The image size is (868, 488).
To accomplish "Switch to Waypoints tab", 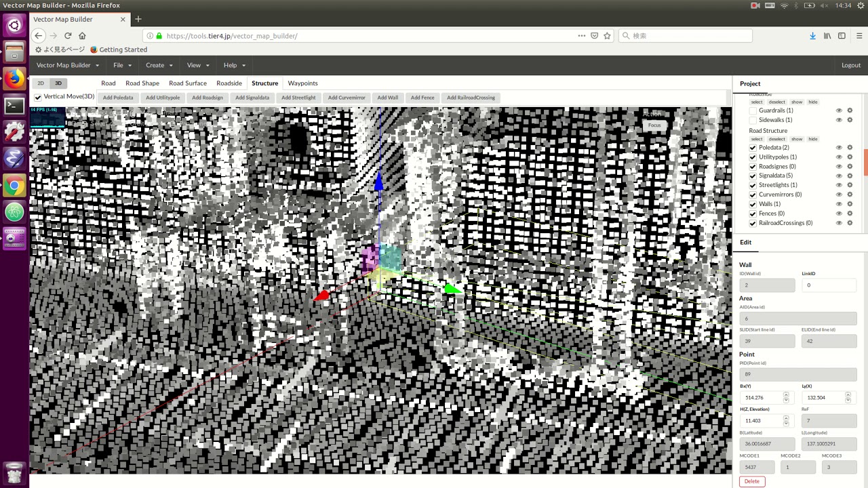I will pyautogui.click(x=302, y=83).
